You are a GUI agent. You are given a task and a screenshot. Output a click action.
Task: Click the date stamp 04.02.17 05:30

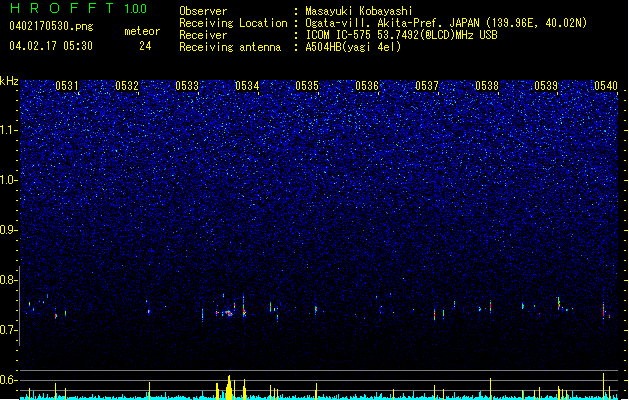click(51, 46)
